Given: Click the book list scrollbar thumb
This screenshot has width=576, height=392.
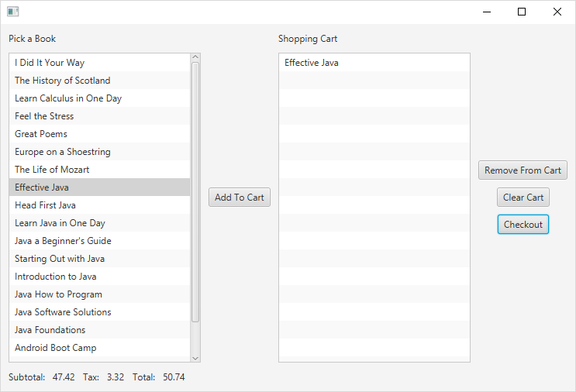Looking at the screenshot, I should click(x=195, y=192).
